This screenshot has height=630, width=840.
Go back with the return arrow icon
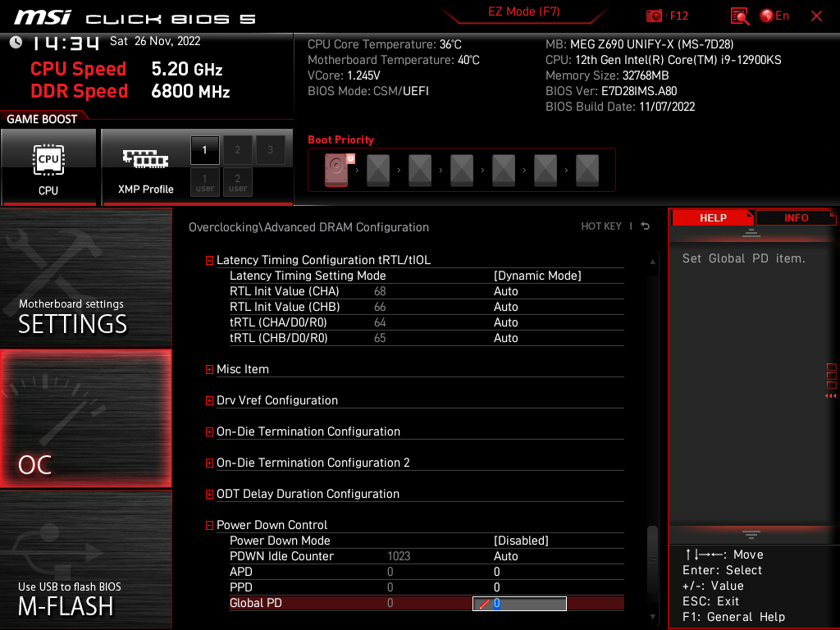pyautogui.click(x=645, y=226)
